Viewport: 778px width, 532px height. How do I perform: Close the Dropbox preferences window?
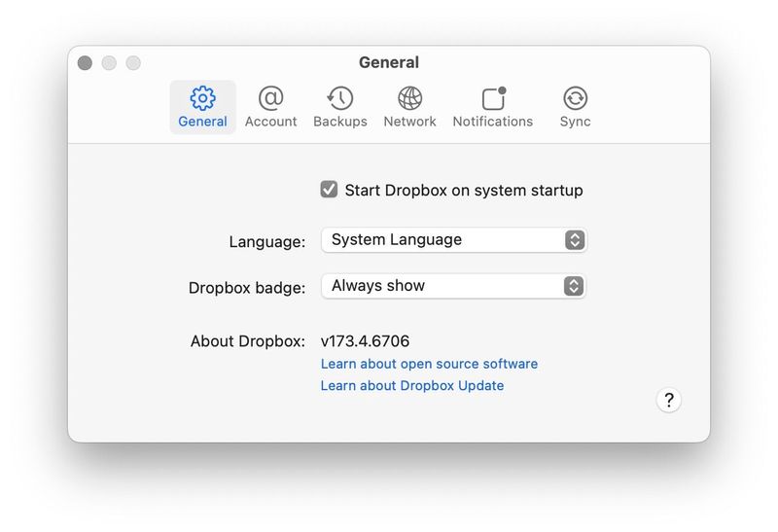click(85, 63)
